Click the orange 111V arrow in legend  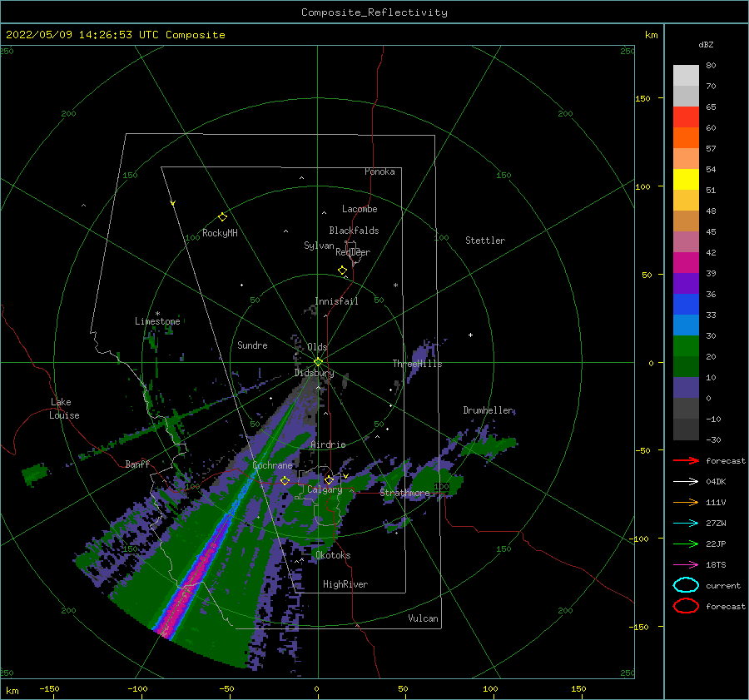[x=686, y=502]
